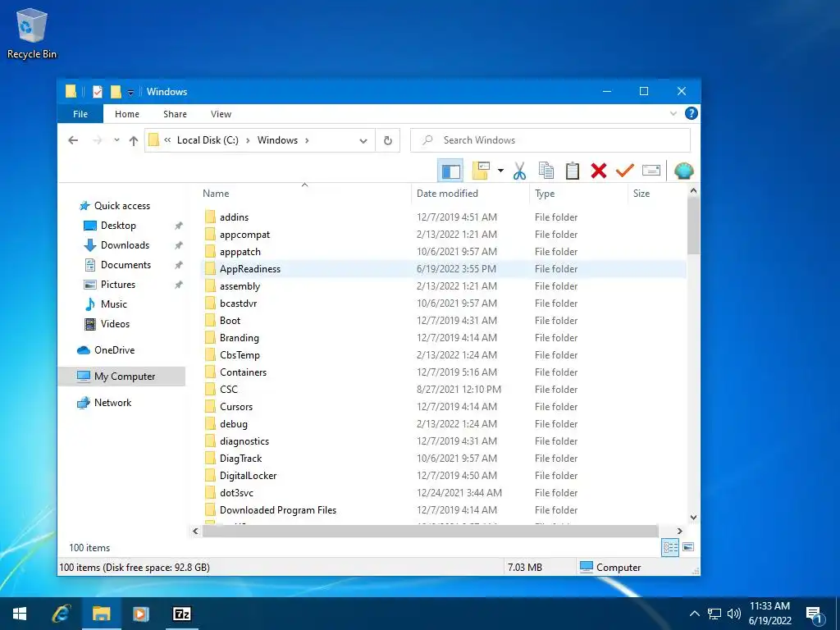The width and height of the screenshot is (840, 630).
Task: Delete using the red X icon
Action: 598,171
